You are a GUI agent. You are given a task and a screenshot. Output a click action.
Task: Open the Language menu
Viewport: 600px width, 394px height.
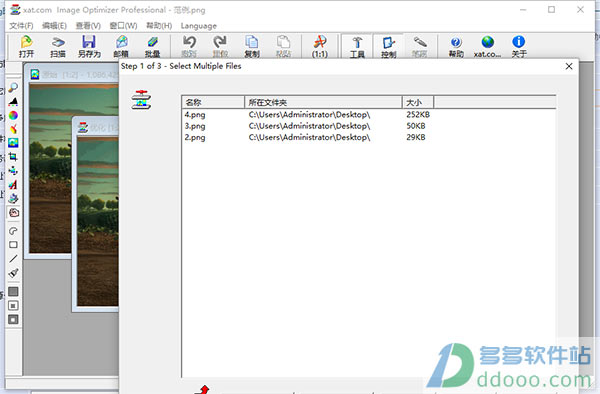(199, 26)
